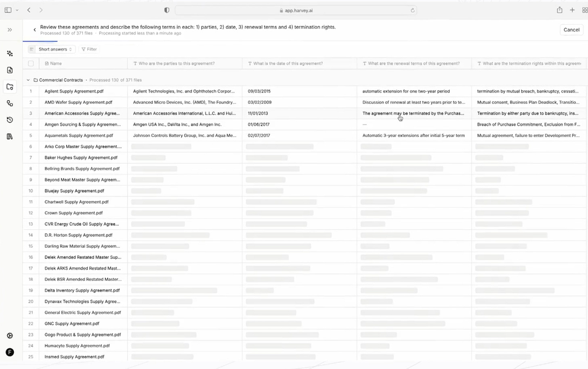Click the browser forward arrow

coord(41,10)
